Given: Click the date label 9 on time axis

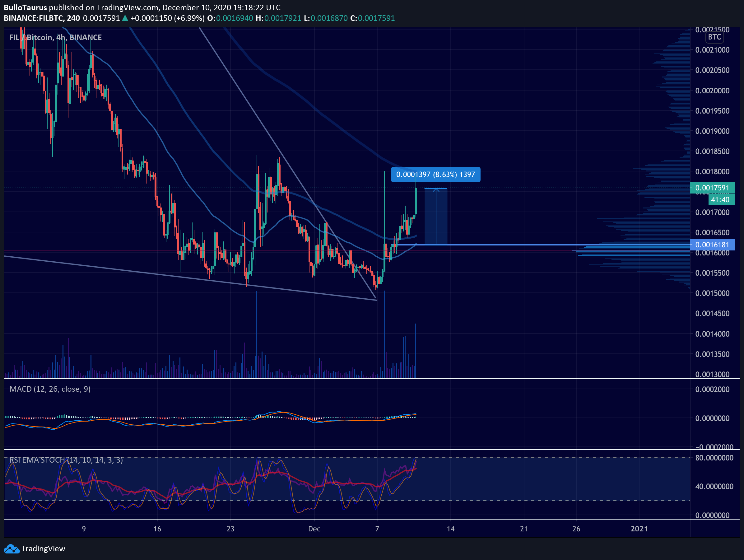Looking at the screenshot, I should [x=84, y=529].
